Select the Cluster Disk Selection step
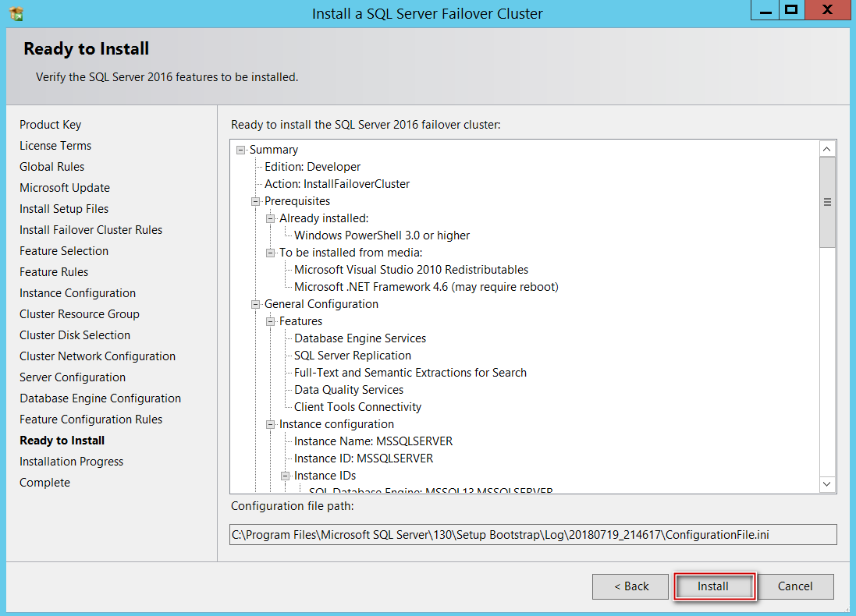This screenshot has height=616, width=856. (75, 335)
